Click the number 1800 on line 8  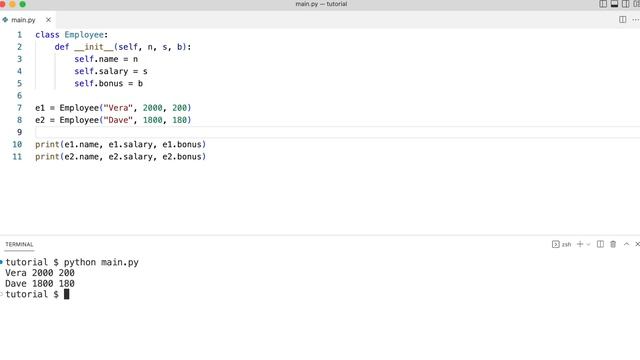(x=153, y=120)
